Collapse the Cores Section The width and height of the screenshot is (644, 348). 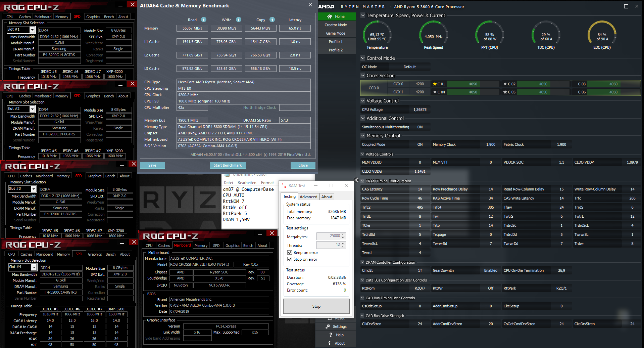363,76
